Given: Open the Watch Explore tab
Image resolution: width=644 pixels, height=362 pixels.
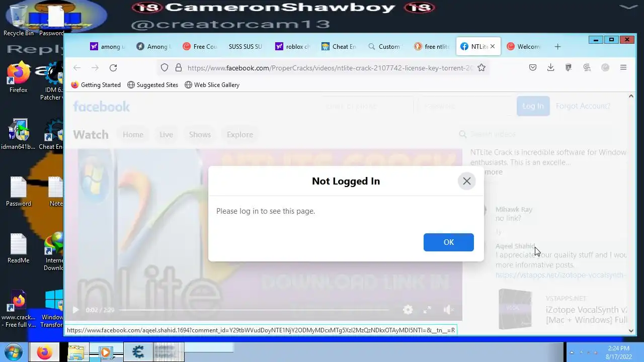Looking at the screenshot, I should pyautogui.click(x=239, y=135).
